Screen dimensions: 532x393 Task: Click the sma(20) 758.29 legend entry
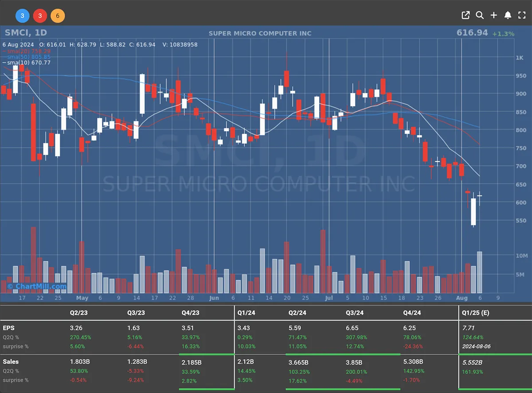[x=27, y=51]
